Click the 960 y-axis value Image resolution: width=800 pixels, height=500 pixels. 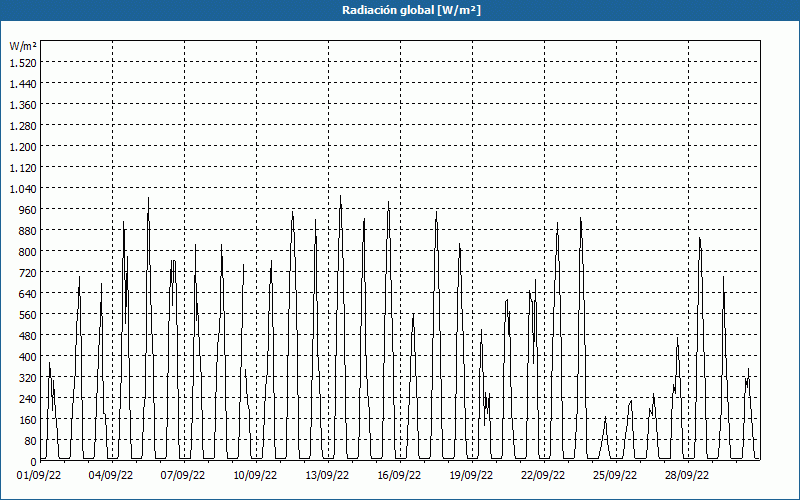[29, 210]
